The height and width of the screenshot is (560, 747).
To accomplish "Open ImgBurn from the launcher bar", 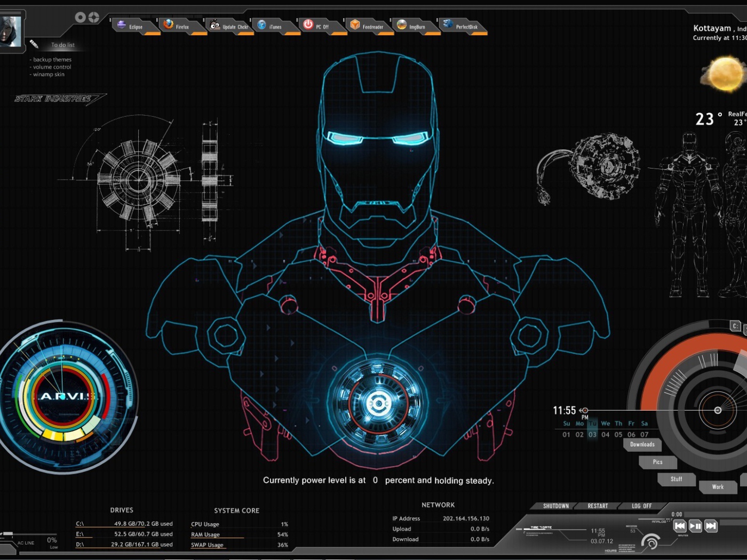I will click(x=402, y=25).
